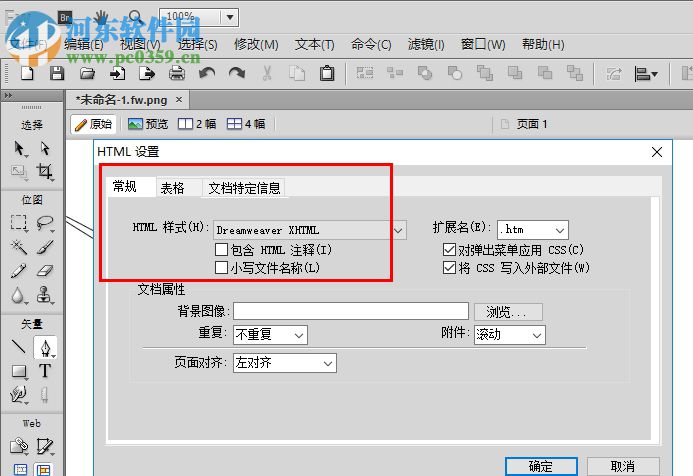Switch to the 文档特定信息 tab
This screenshot has width=693, height=476.
(244, 188)
